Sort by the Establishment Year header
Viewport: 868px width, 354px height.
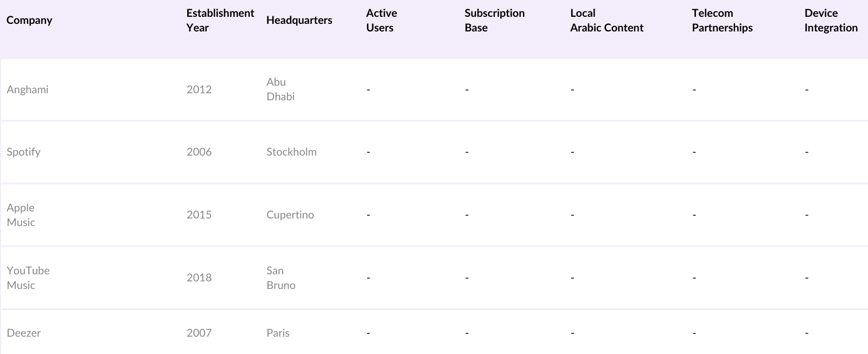[x=220, y=20]
